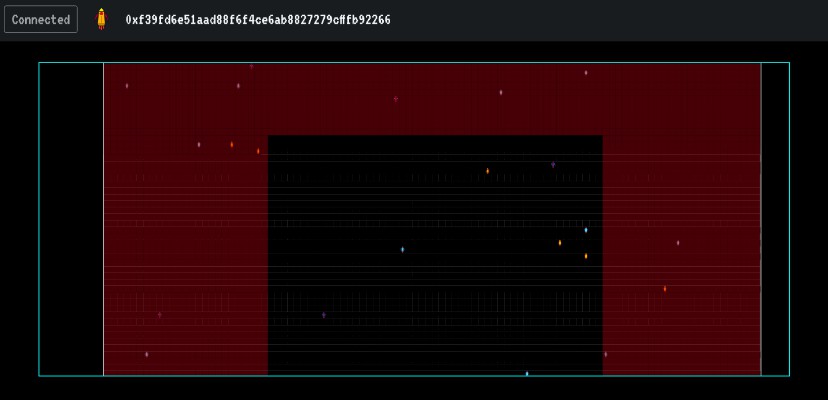Viewport: 828px width, 400px height.
Task: Click the empty black strip right of the red zone
Action: pos(775,220)
